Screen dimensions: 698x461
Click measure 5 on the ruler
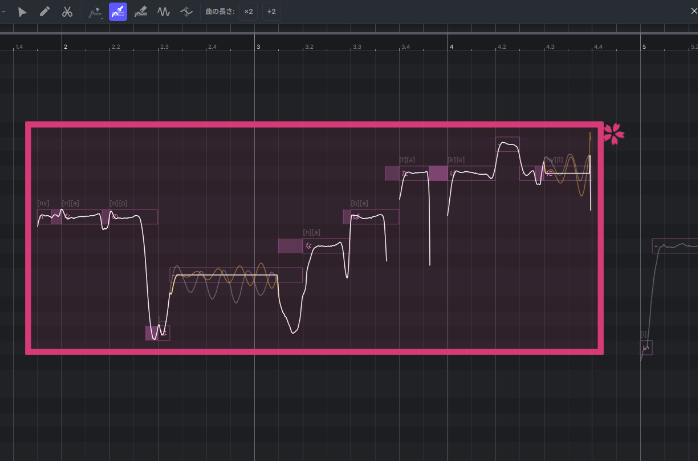(x=644, y=47)
